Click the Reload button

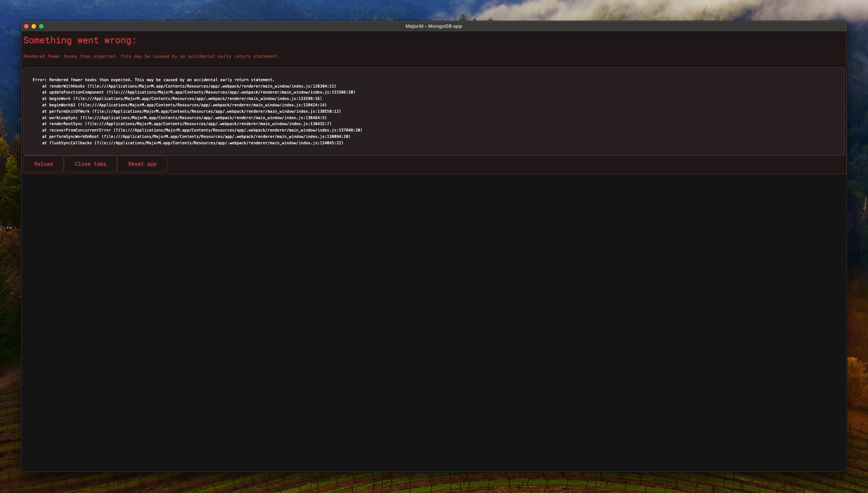44,164
